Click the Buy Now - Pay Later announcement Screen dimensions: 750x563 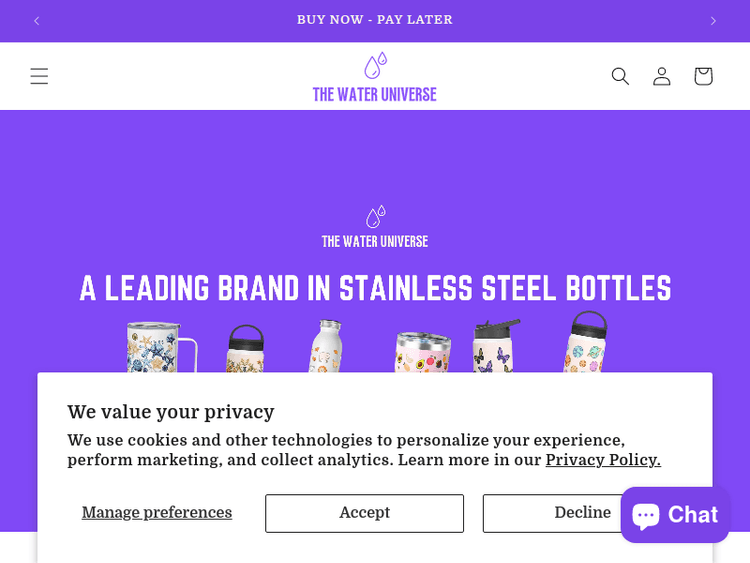[x=375, y=20]
